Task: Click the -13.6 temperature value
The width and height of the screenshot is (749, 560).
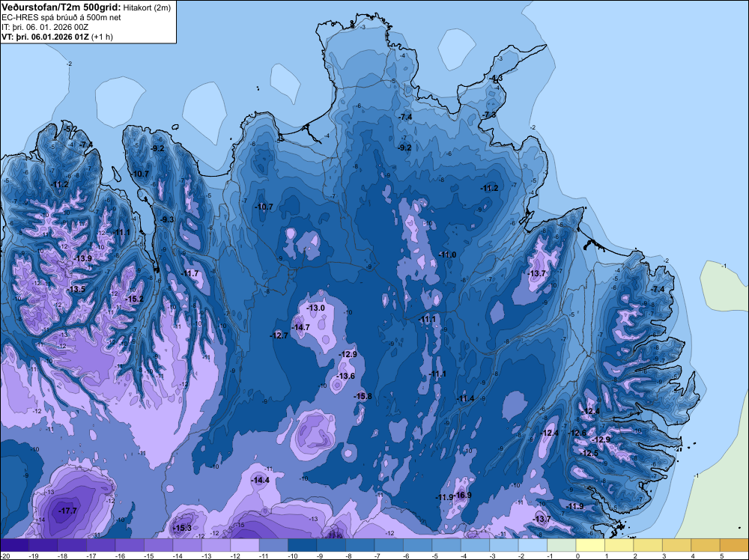Action: [x=346, y=376]
